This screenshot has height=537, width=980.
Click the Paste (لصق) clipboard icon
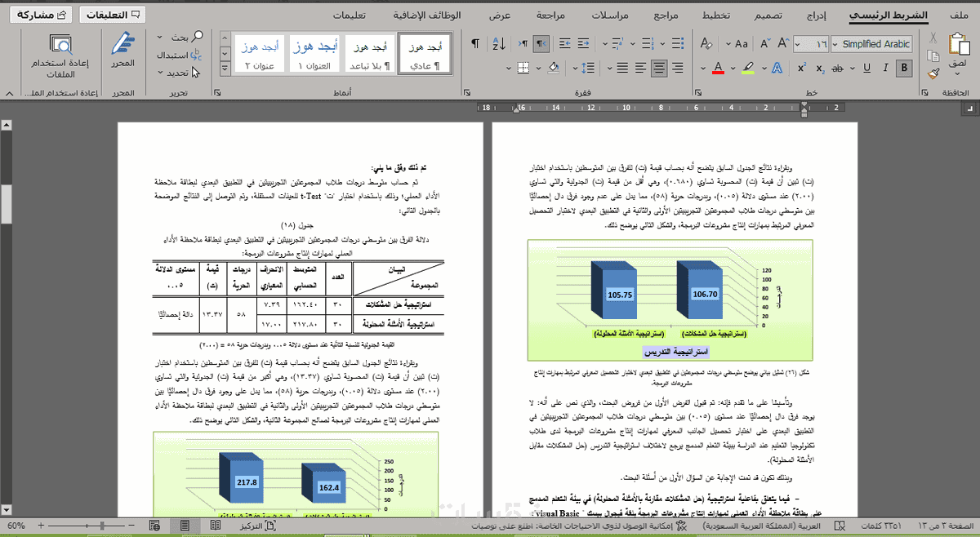click(x=959, y=44)
